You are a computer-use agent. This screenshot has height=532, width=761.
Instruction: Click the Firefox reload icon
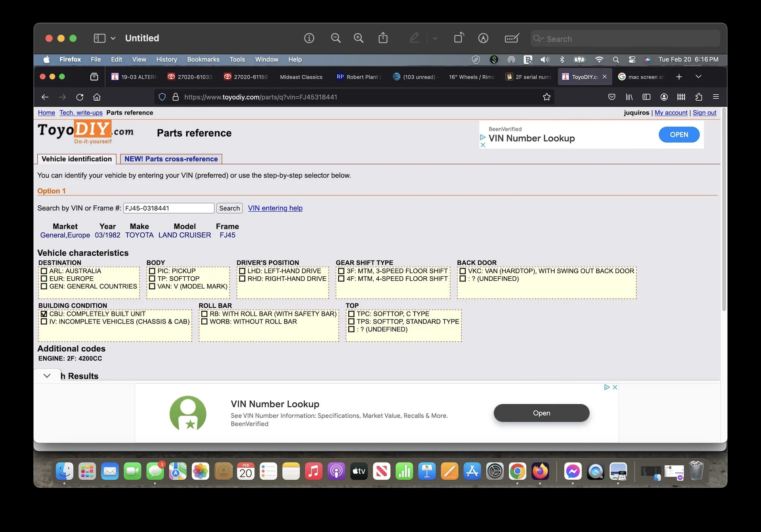[80, 97]
